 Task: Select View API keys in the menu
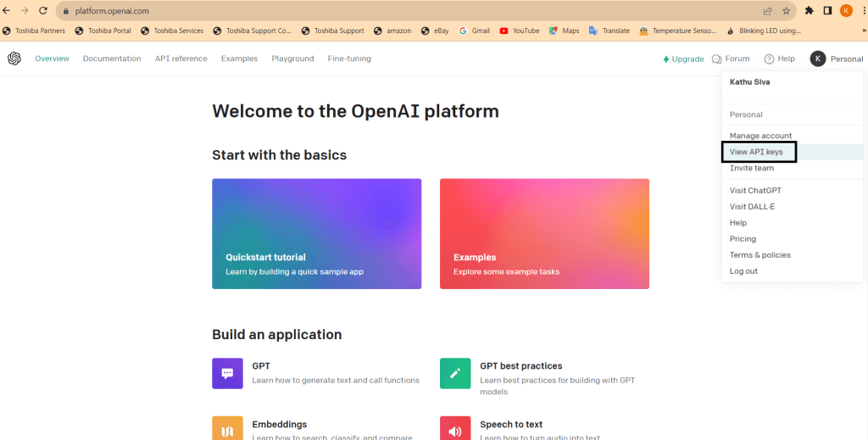point(756,152)
